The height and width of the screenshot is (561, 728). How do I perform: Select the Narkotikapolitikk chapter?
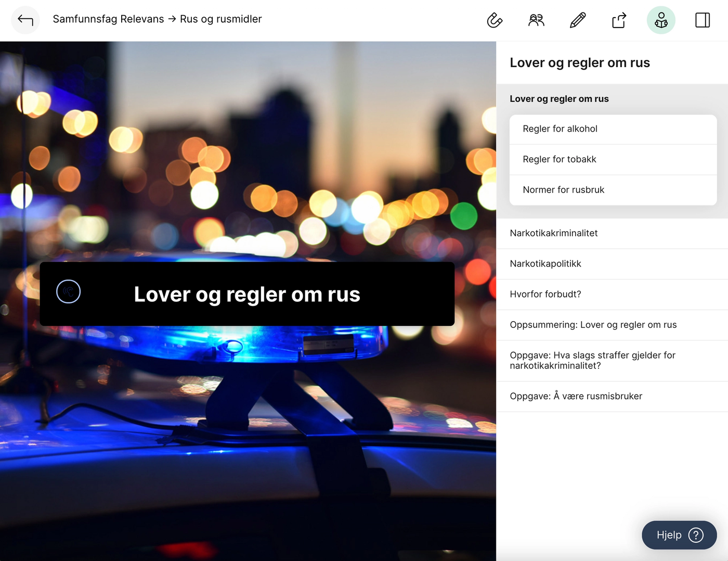click(612, 264)
